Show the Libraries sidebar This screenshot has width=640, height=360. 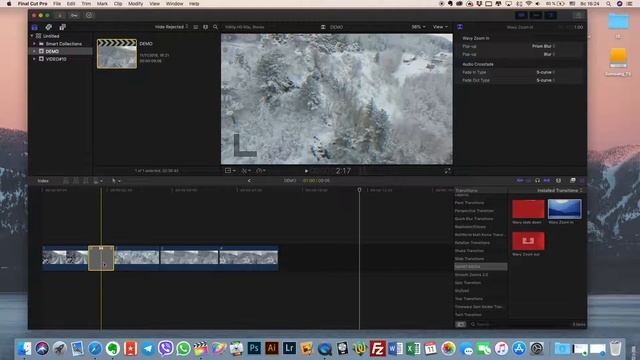[x=35, y=27]
